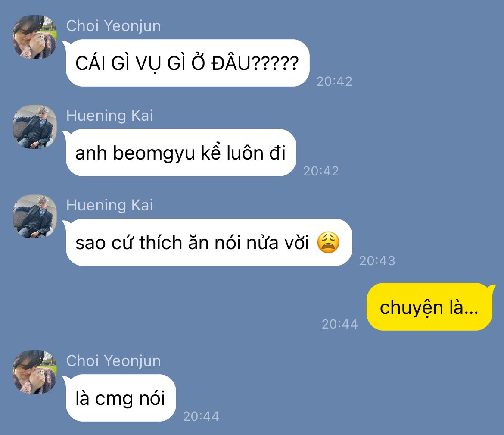This screenshot has width=504, height=435.
Task: Click the Choi Yeonjun name above first message
Action: coord(113,26)
